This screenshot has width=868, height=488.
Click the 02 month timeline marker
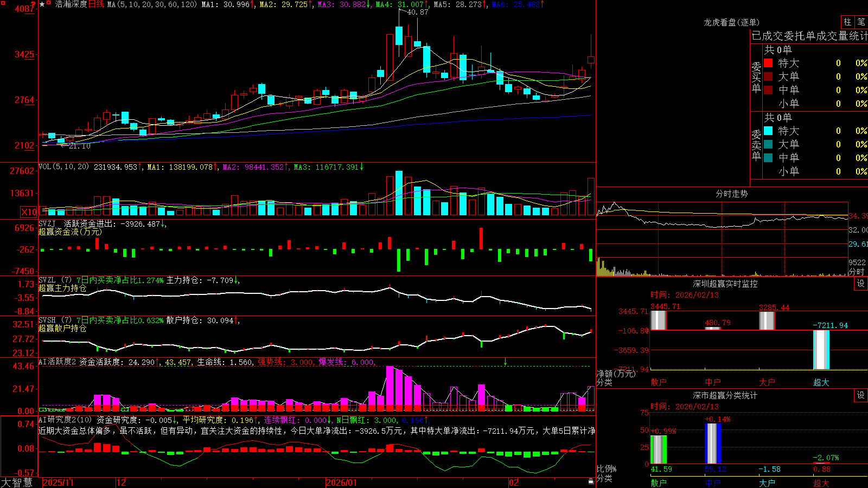click(x=513, y=483)
